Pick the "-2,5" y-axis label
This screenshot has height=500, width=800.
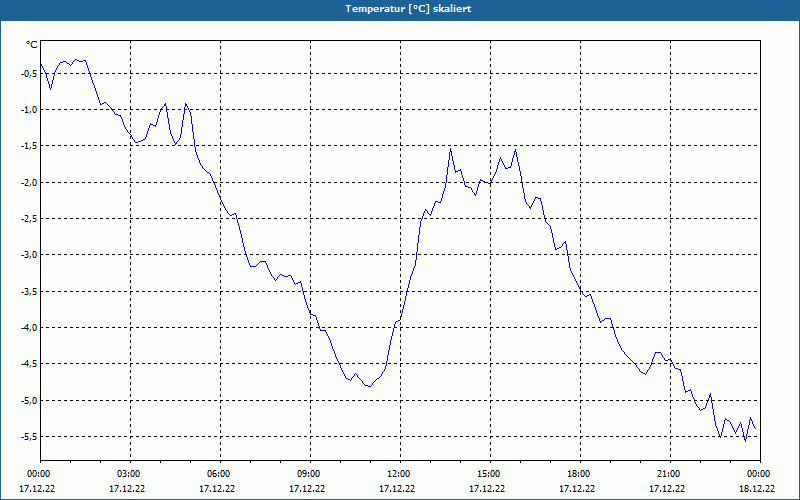pyautogui.click(x=29, y=218)
